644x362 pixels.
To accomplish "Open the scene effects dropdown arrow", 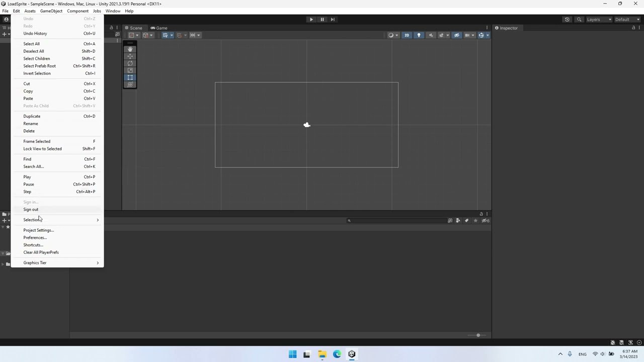I will point(447,35).
